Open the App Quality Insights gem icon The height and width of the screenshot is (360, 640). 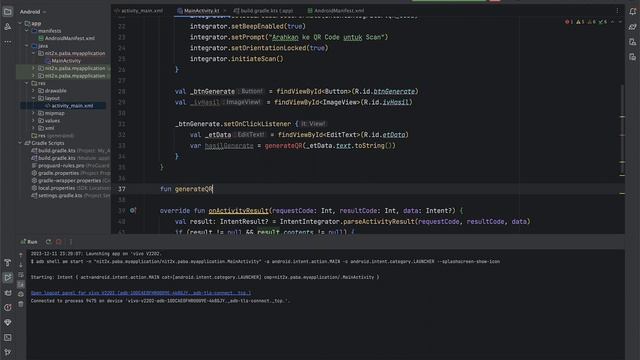8,322
